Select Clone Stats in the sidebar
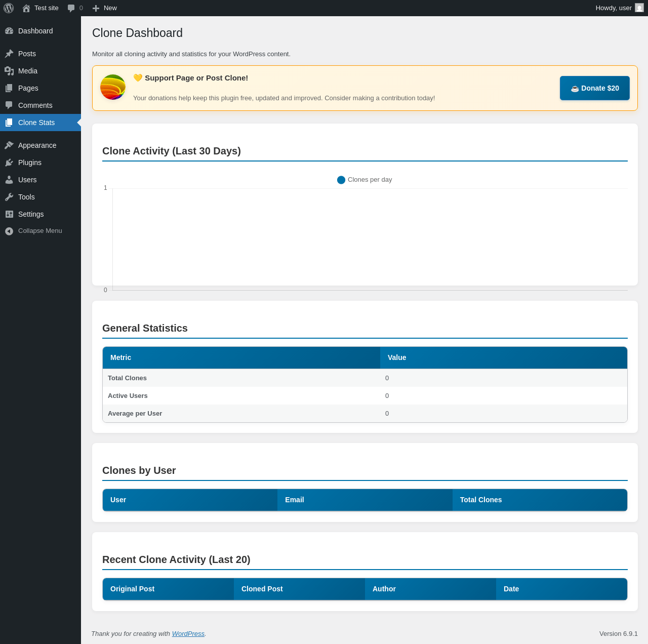Image resolution: width=648 pixels, height=644 pixels. 36,123
